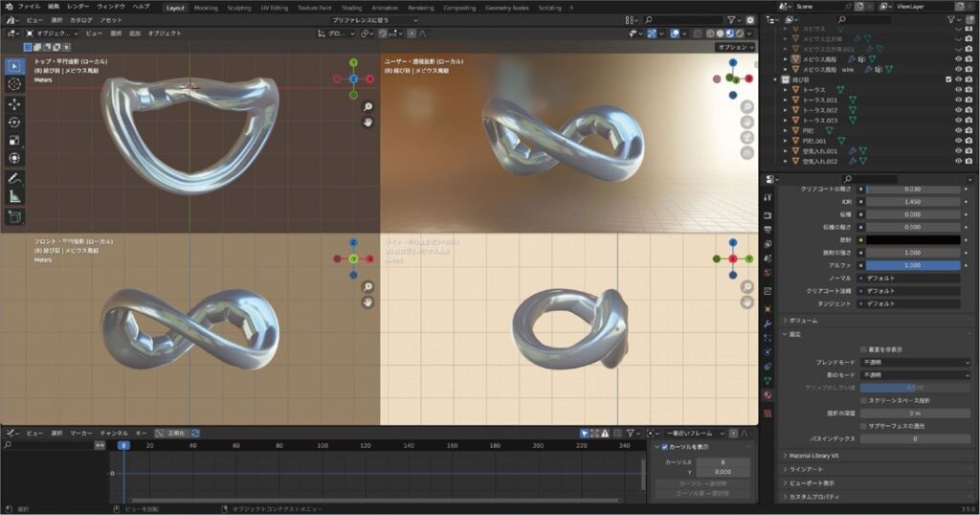Open the Tool properties tab icon
This screenshot has height=515, width=980.
point(768,197)
